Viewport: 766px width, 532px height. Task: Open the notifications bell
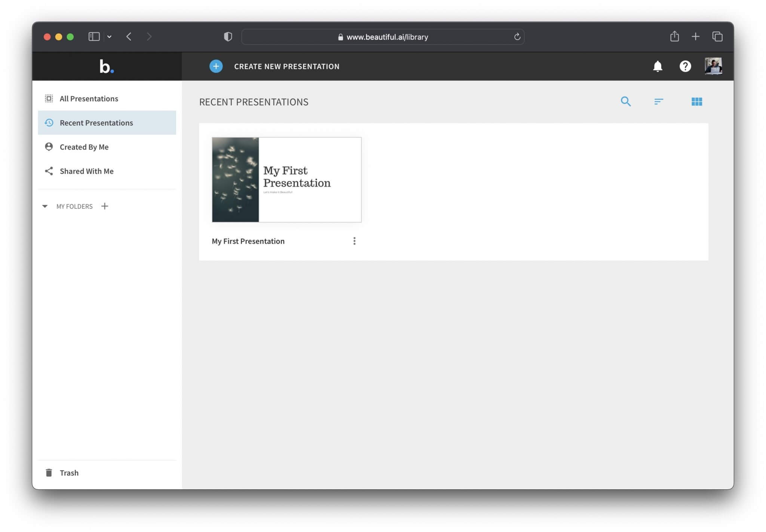[657, 66]
